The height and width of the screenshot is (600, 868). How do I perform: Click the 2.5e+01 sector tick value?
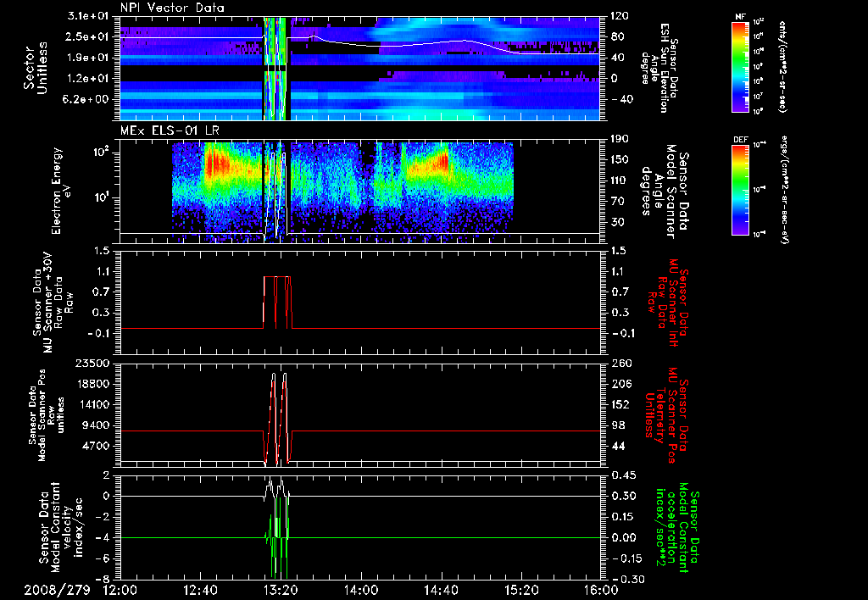point(88,36)
